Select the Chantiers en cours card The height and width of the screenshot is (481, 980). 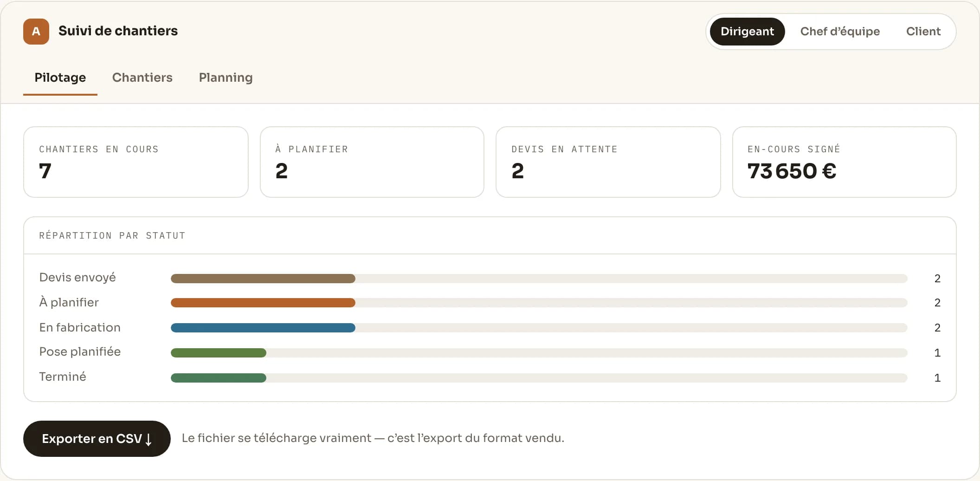click(x=136, y=162)
